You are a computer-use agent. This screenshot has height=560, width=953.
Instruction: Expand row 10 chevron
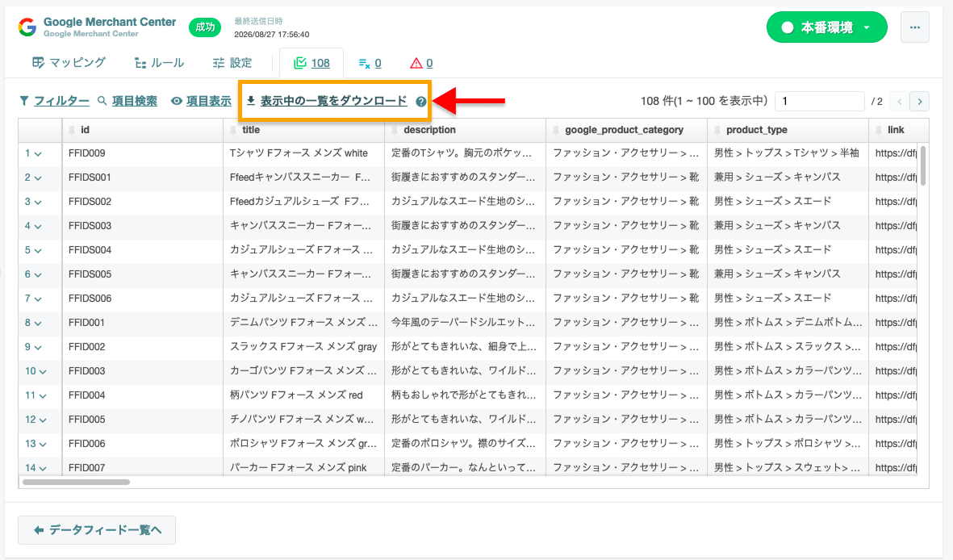coord(43,371)
